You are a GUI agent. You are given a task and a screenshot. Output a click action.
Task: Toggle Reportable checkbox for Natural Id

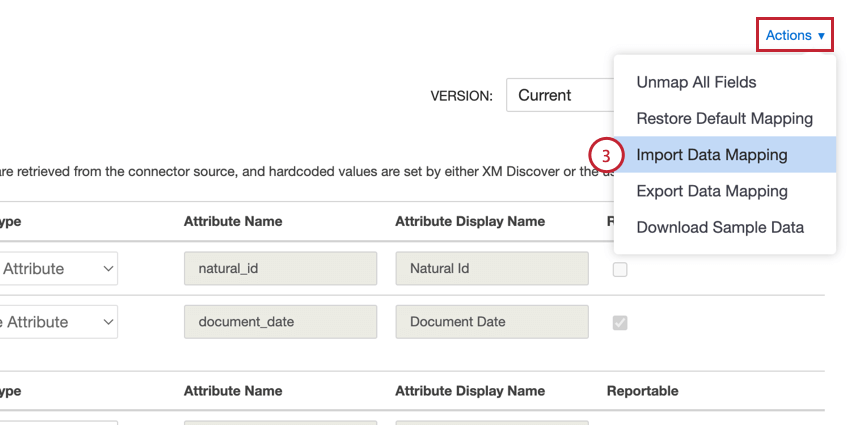620,269
